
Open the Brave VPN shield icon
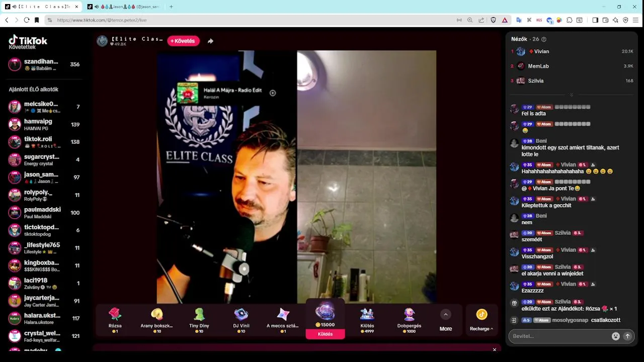point(625,20)
